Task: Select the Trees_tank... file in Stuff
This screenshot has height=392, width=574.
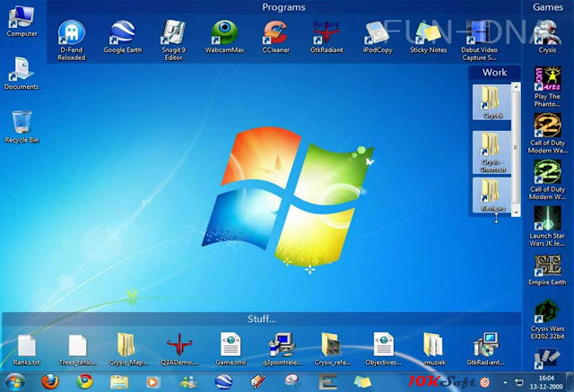Action: 78,350
